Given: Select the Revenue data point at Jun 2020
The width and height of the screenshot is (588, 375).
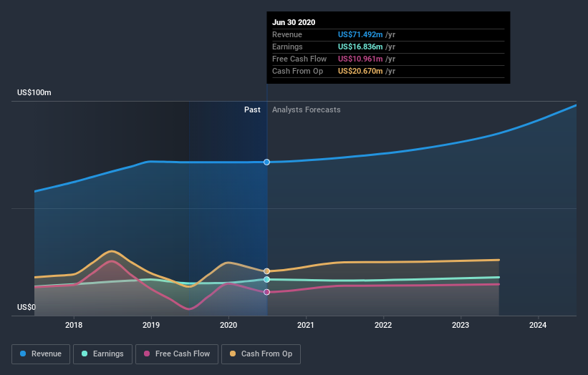Looking at the screenshot, I should click(266, 162).
